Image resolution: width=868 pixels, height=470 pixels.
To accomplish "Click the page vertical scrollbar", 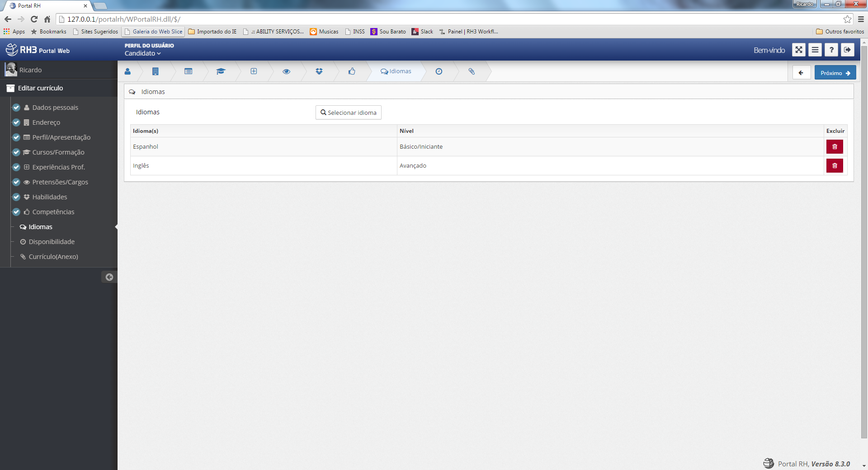I will (864, 242).
